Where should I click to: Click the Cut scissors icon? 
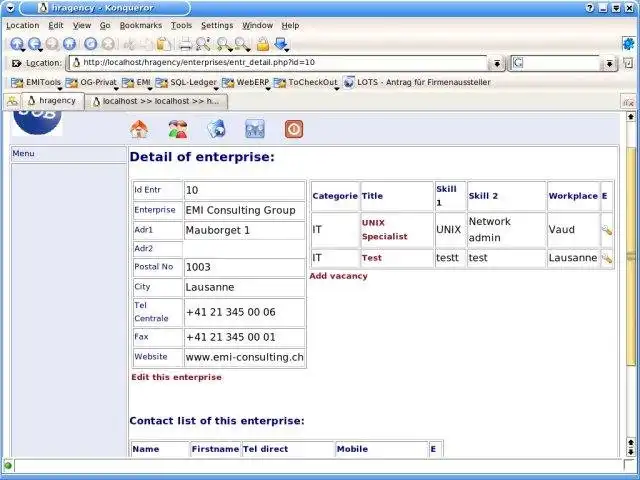129,44
